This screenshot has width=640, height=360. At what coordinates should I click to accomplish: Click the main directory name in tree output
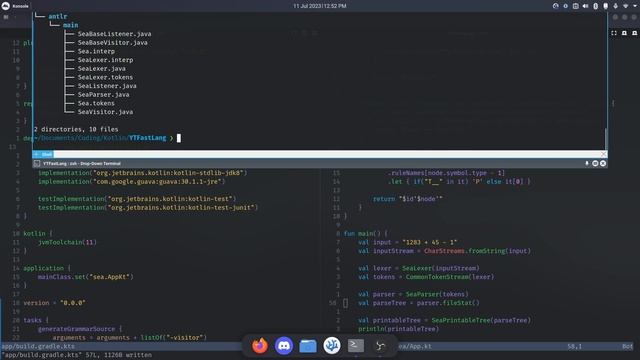tap(70, 25)
